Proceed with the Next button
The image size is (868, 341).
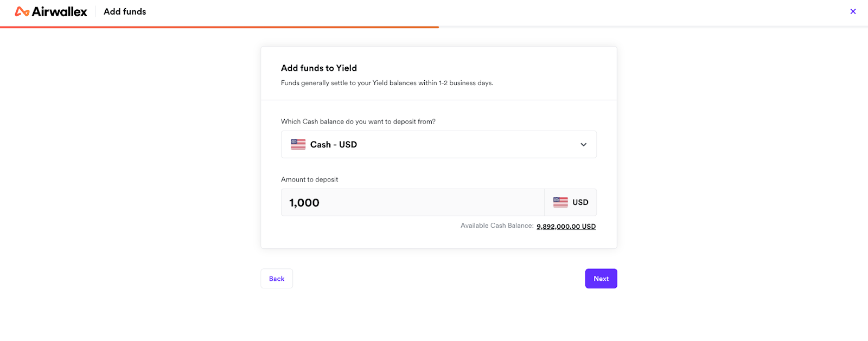[601, 279]
